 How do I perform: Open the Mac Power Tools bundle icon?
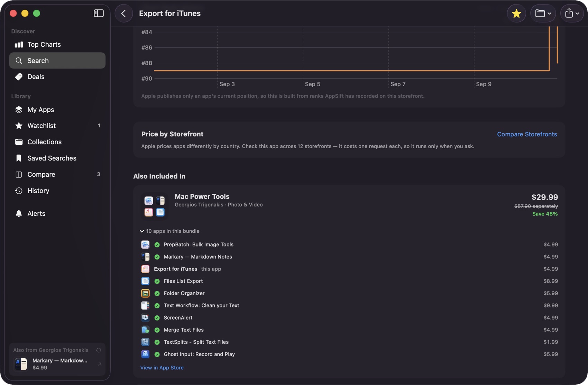coord(155,206)
